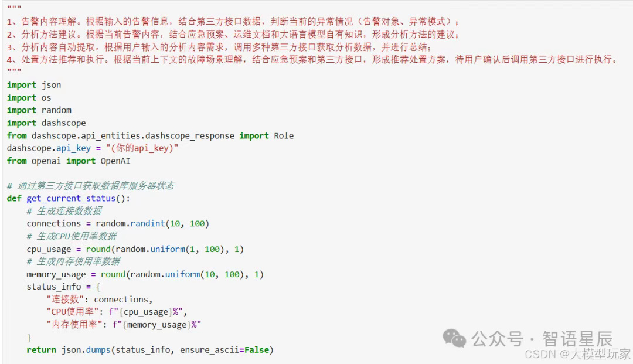Viewport: 633px width, 364px height.
Task: Click the dashscope.api_key assignment line
Action: 93,148
